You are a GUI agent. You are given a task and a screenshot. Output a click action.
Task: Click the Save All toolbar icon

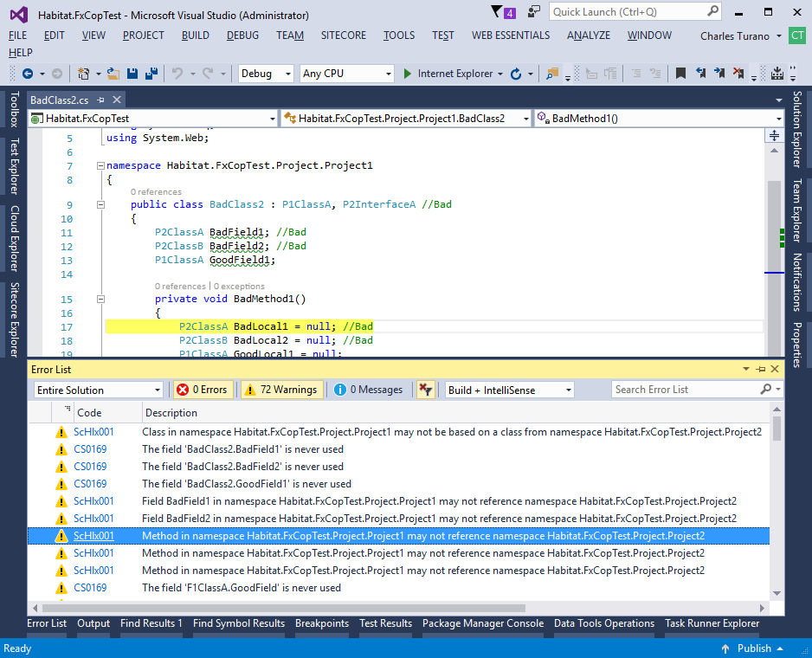click(x=151, y=74)
